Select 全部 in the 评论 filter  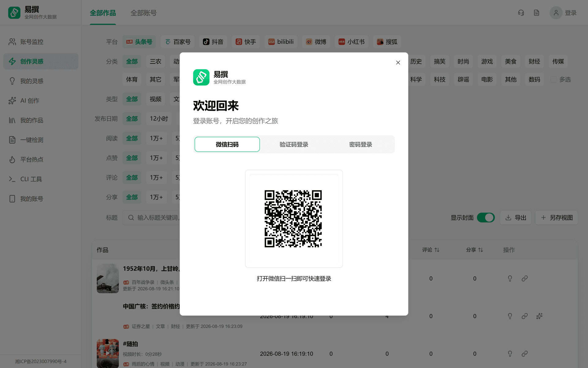coord(132,178)
